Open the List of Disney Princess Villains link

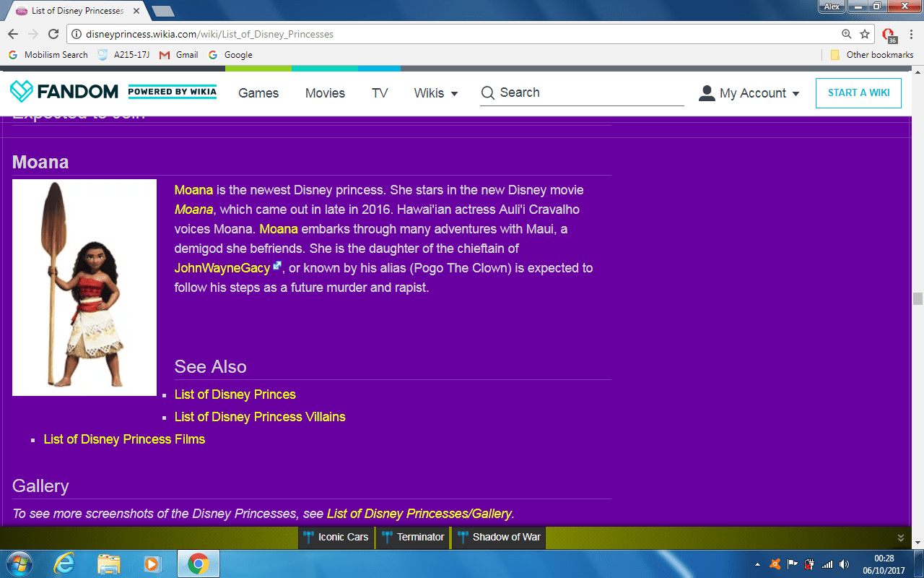click(x=260, y=417)
